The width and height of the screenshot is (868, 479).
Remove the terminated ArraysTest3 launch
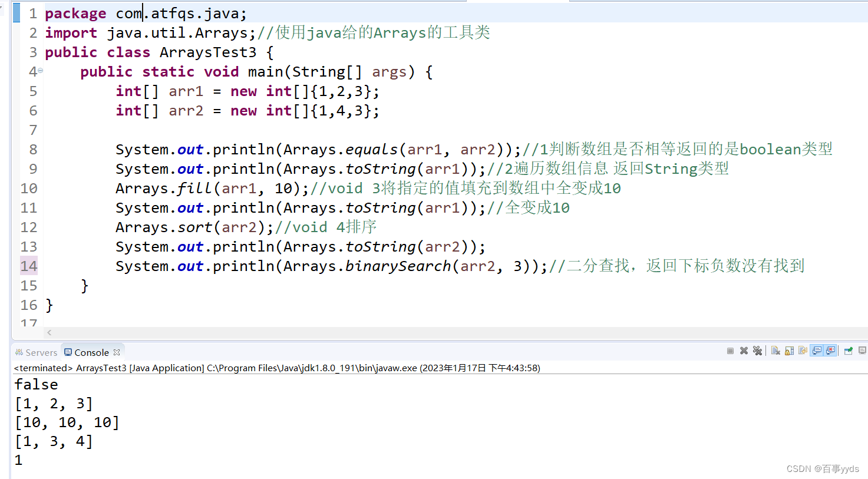744,351
